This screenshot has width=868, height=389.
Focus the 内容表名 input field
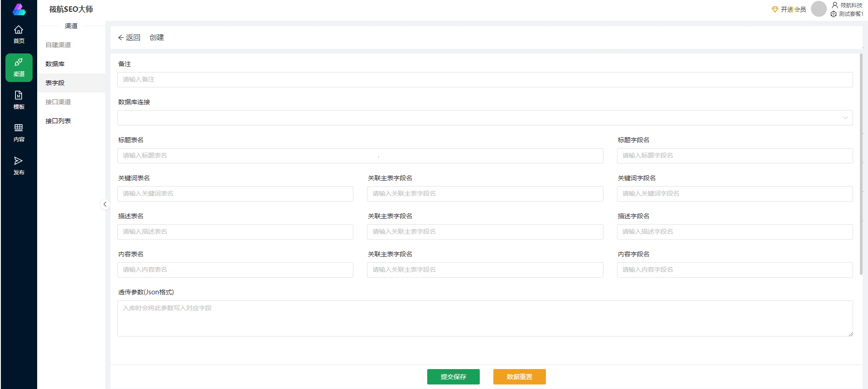tap(235, 270)
